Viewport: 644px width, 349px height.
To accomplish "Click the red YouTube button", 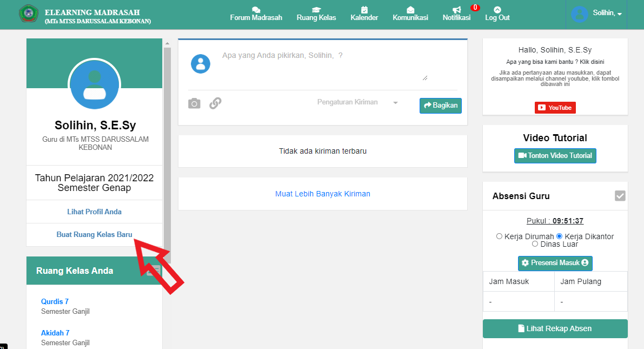I will click(x=555, y=108).
